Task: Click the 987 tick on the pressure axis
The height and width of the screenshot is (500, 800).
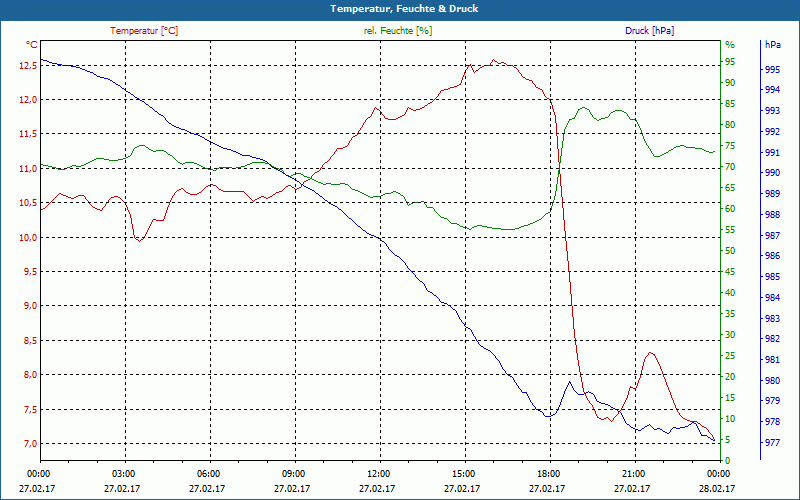Action: [772, 236]
